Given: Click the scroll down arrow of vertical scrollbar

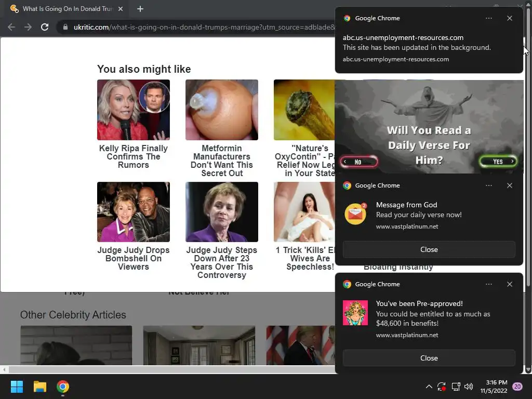Looking at the screenshot, I should click(x=528, y=369).
